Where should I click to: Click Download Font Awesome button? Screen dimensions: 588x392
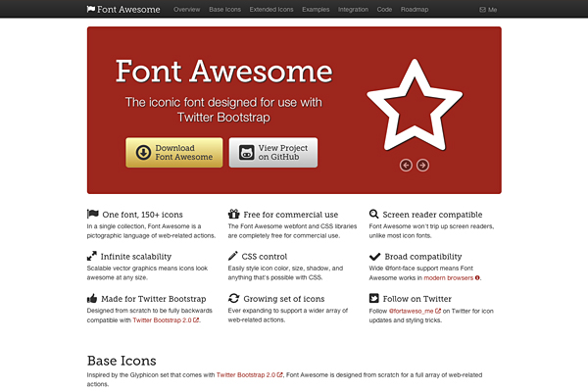(174, 152)
